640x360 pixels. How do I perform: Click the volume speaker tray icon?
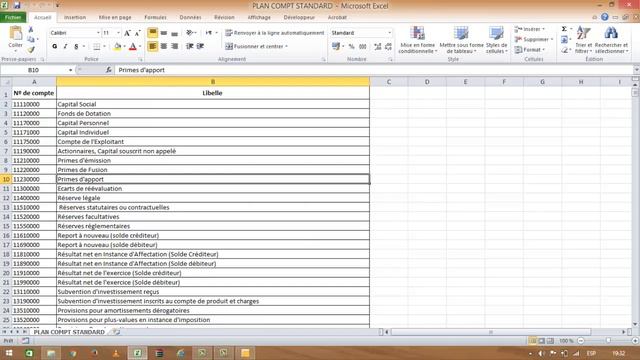541,353
